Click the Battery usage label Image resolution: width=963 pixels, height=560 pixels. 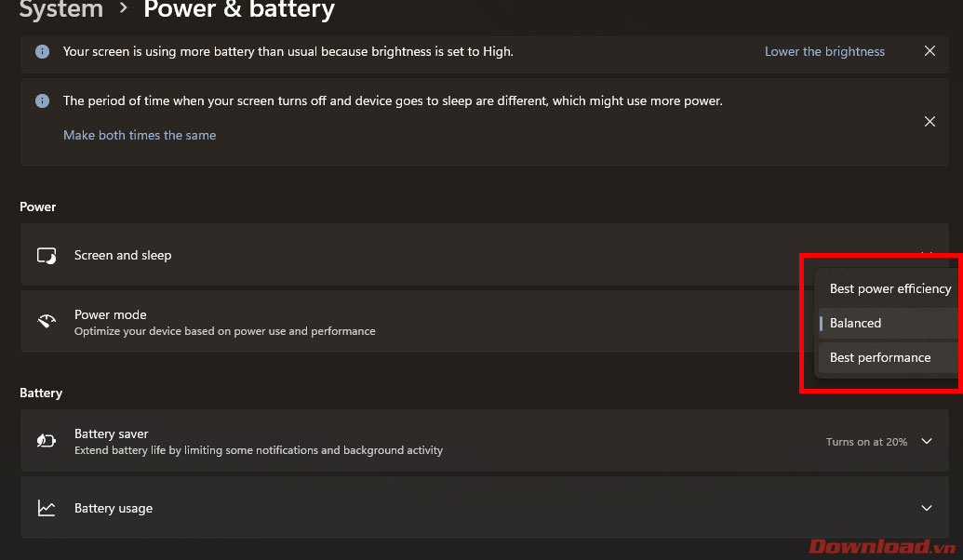[x=114, y=509]
